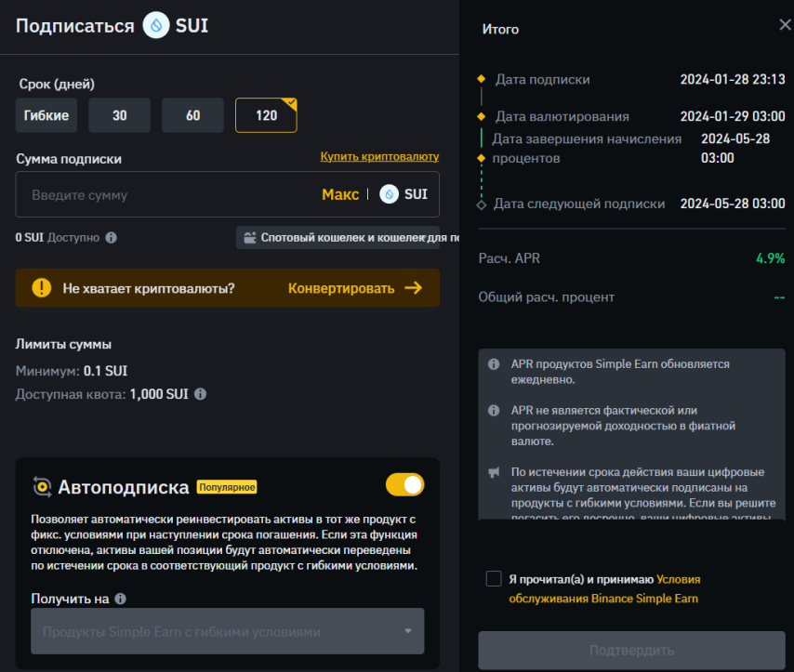Click the yellow warning exclamation icon
This screenshot has height=672, width=794.
(42, 287)
